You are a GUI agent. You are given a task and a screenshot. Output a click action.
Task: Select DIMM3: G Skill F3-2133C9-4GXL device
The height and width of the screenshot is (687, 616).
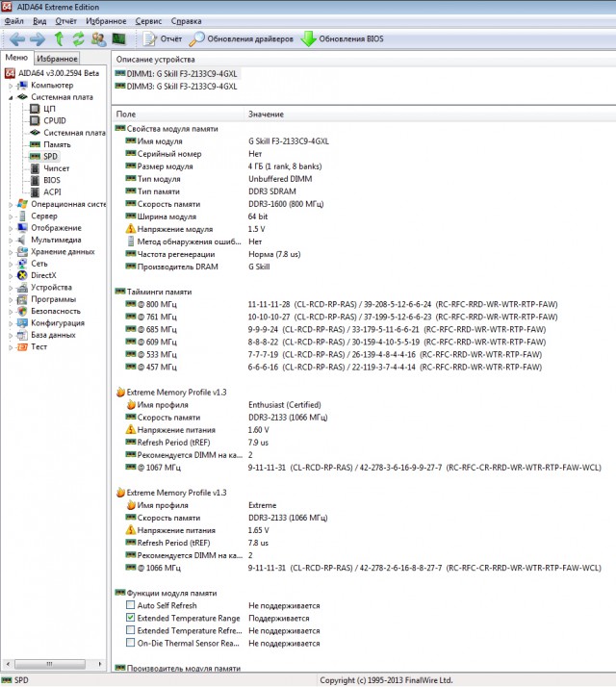tap(176, 87)
